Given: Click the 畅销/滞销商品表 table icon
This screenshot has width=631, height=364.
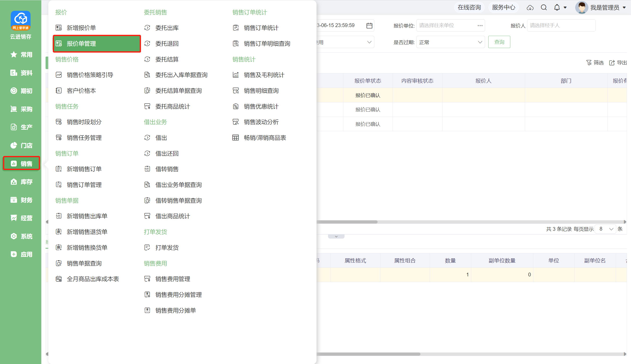Looking at the screenshot, I should coord(235,138).
